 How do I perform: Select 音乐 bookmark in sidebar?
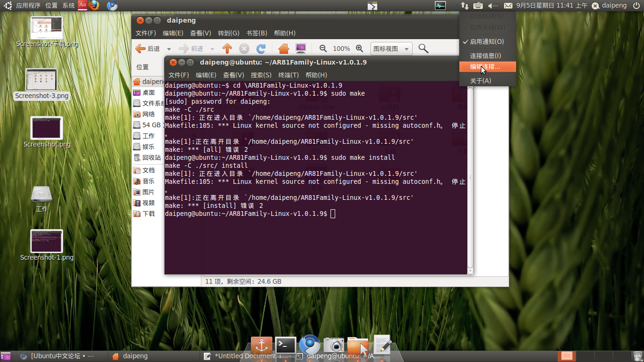pos(148,181)
